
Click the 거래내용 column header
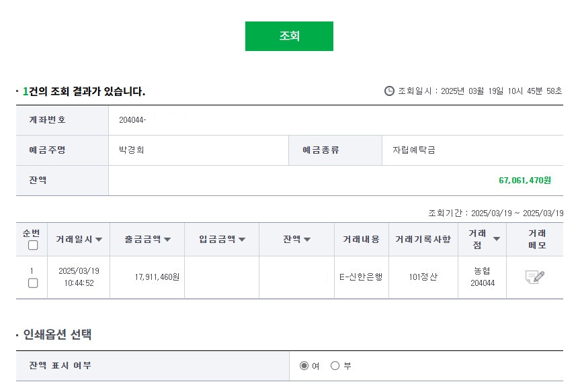pos(361,240)
